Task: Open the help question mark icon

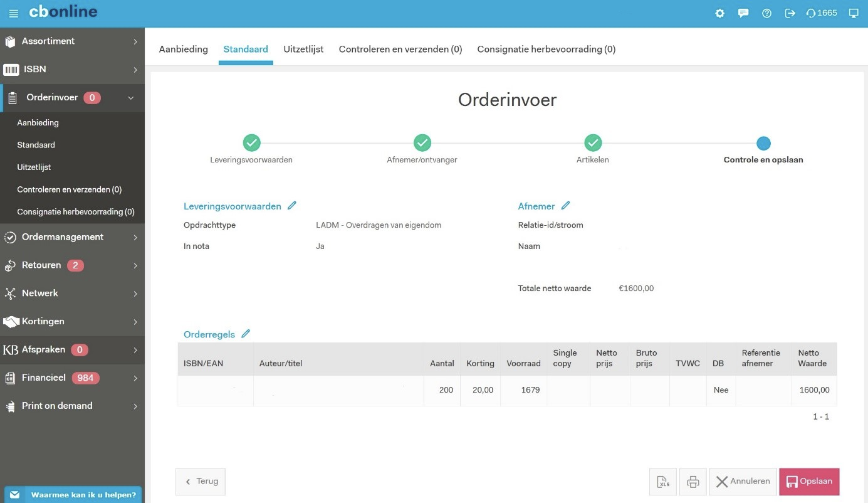Action: coord(766,13)
